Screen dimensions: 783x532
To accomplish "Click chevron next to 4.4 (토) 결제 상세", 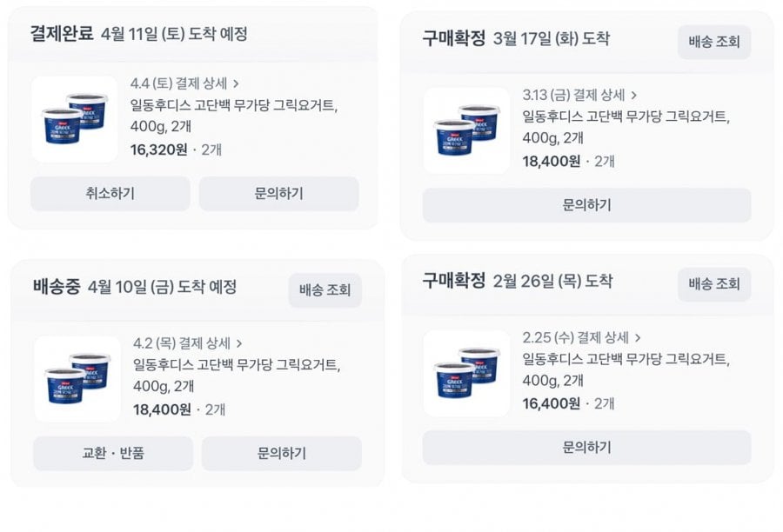I will coord(236,83).
